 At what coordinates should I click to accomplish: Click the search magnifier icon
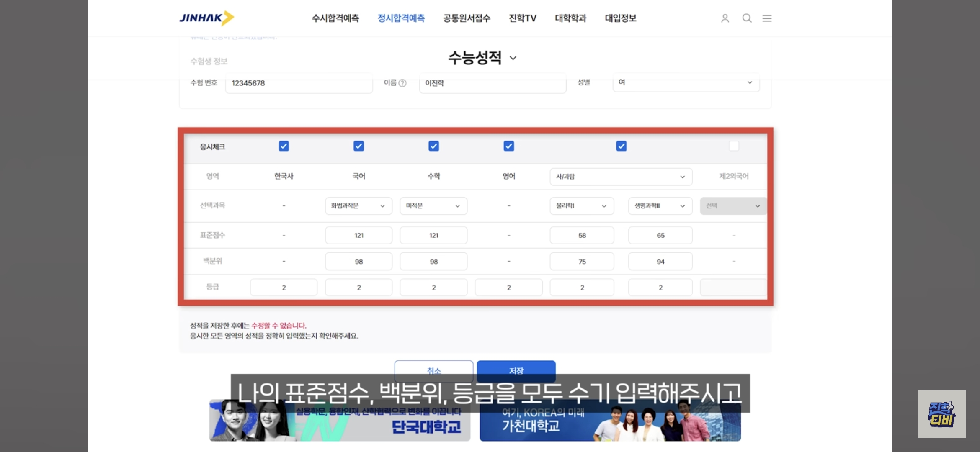(x=747, y=18)
